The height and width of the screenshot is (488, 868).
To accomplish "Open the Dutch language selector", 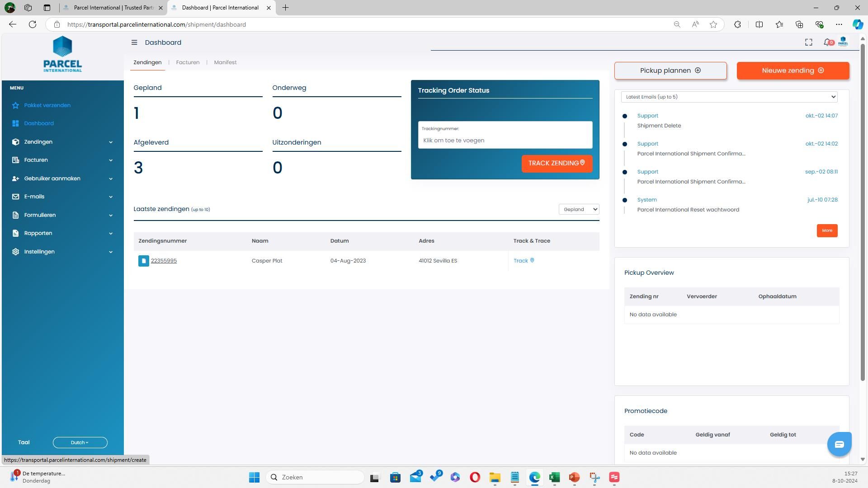I will pyautogui.click(x=80, y=443).
